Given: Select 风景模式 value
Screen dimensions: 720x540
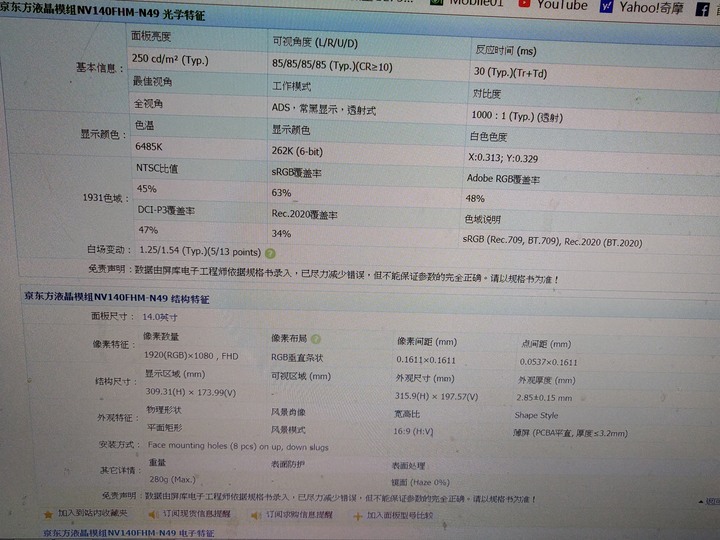Looking at the screenshot, I should 288,430.
